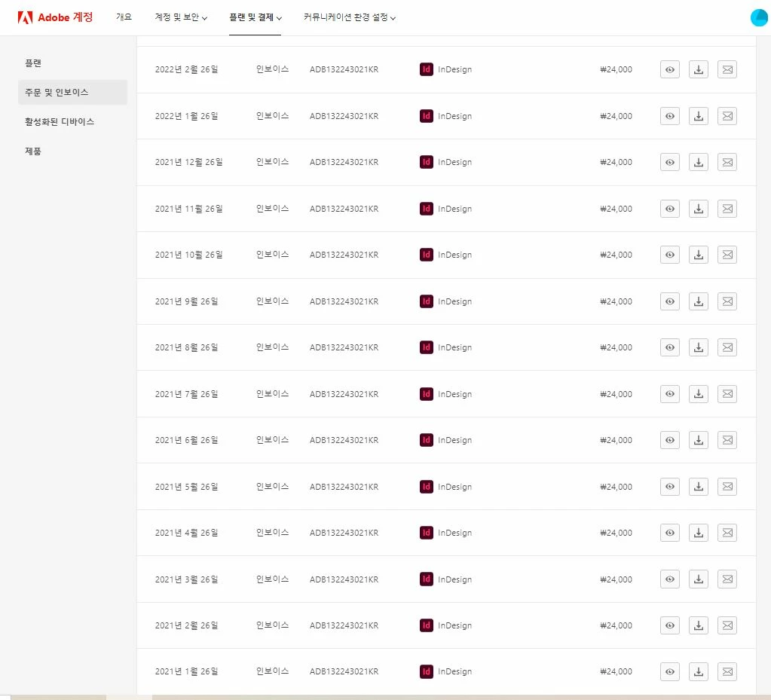
Task: Email the 2021년 3월 26일 invoice
Action: [x=727, y=579]
